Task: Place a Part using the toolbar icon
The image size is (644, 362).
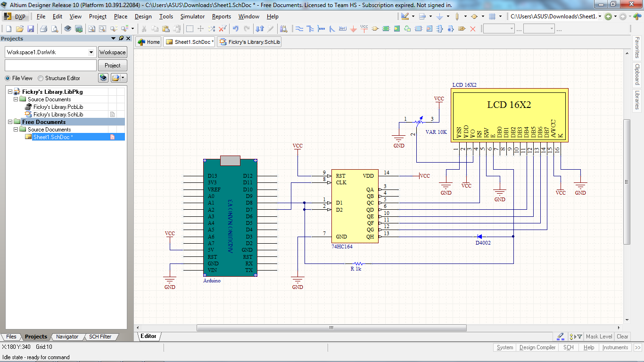Action: click(374, 28)
